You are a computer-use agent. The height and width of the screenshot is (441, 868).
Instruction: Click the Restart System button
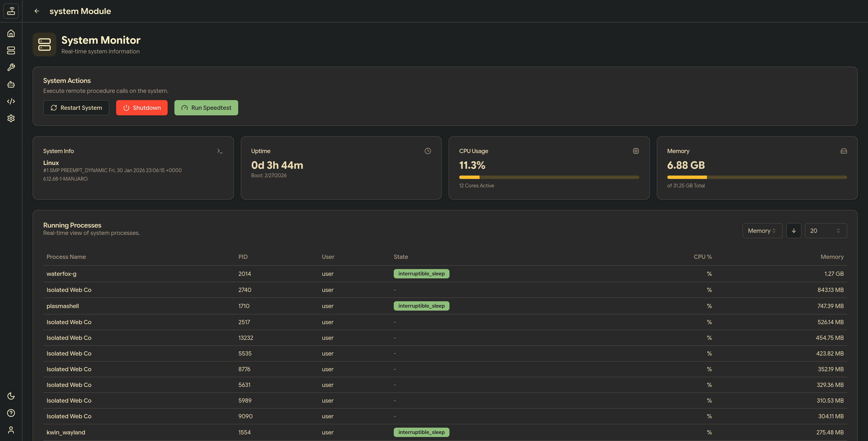76,107
